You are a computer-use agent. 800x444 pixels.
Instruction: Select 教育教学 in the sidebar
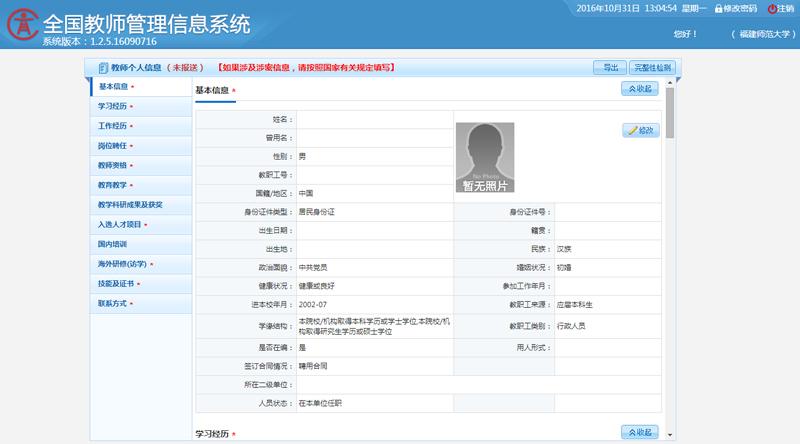[141, 185]
